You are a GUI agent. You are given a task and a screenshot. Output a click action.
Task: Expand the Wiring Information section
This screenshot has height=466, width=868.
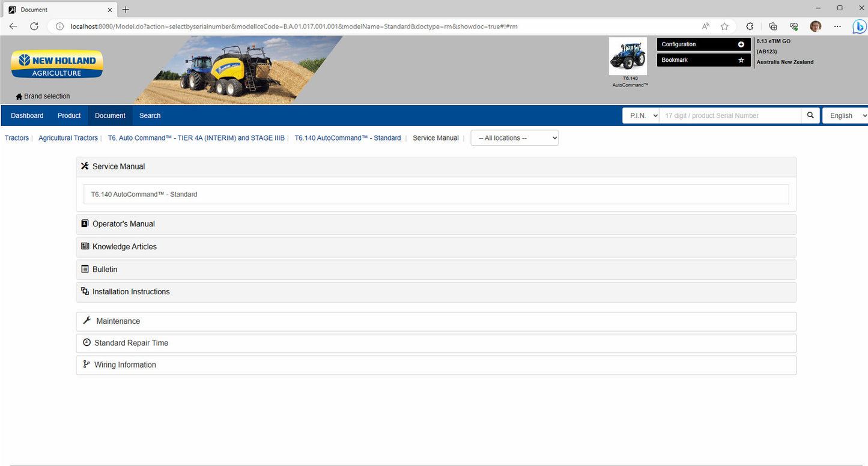[x=436, y=365]
